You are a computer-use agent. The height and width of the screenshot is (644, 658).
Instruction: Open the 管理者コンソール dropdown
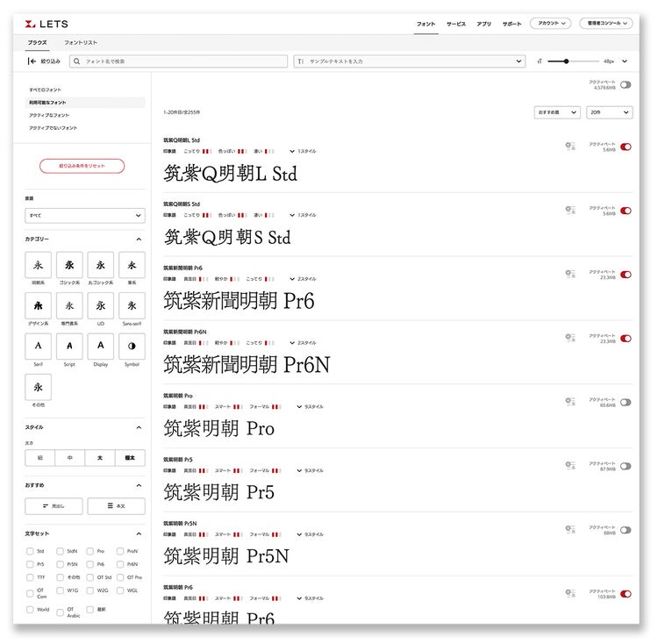click(x=606, y=23)
